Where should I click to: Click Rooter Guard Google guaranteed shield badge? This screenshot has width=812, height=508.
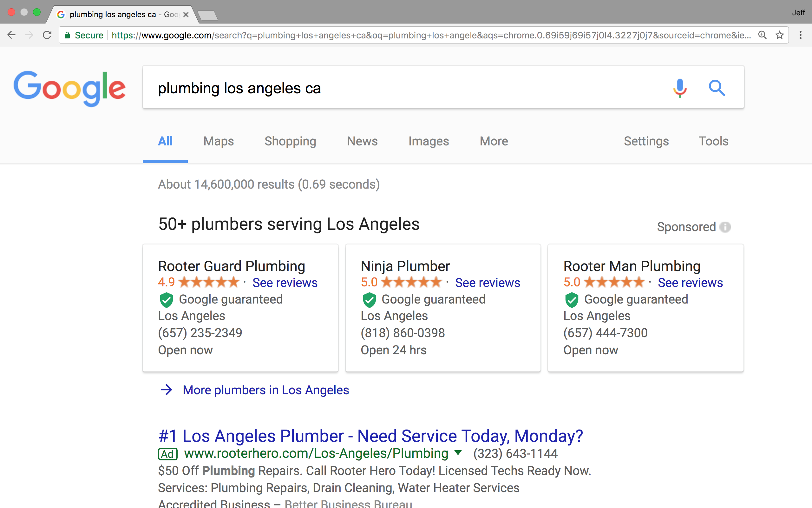166,300
